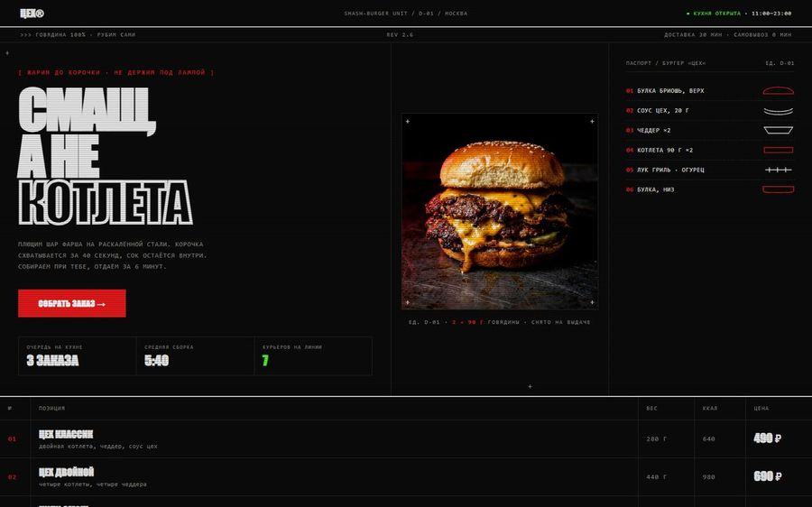Select the 05 ЛУК ГРИЛЬ · ОГУРЕЦ row
812x507 pixels.
point(710,170)
